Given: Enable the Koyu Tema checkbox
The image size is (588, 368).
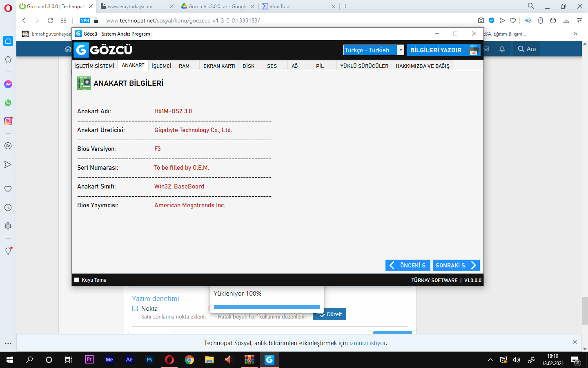Looking at the screenshot, I should (76, 280).
